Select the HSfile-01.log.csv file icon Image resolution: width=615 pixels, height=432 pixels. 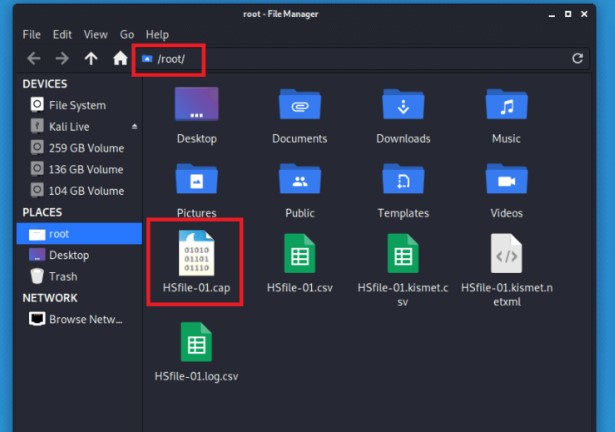[x=197, y=342]
